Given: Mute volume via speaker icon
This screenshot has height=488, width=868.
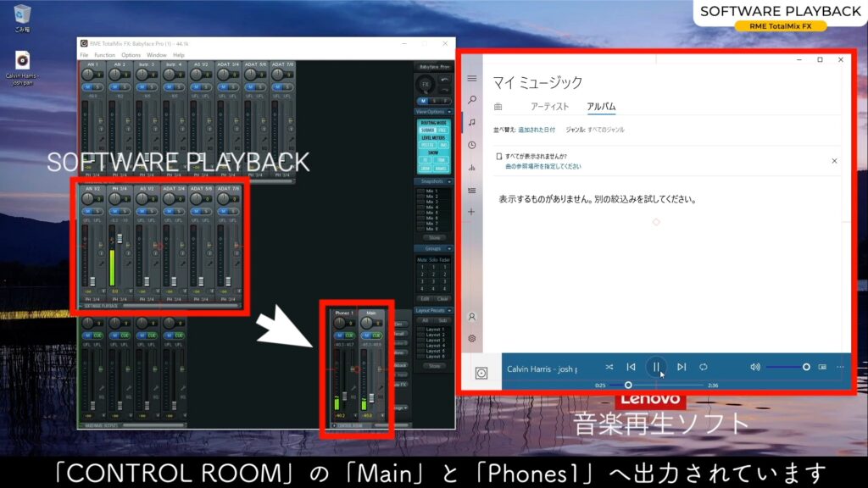Looking at the screenshot, I should 755,367.
